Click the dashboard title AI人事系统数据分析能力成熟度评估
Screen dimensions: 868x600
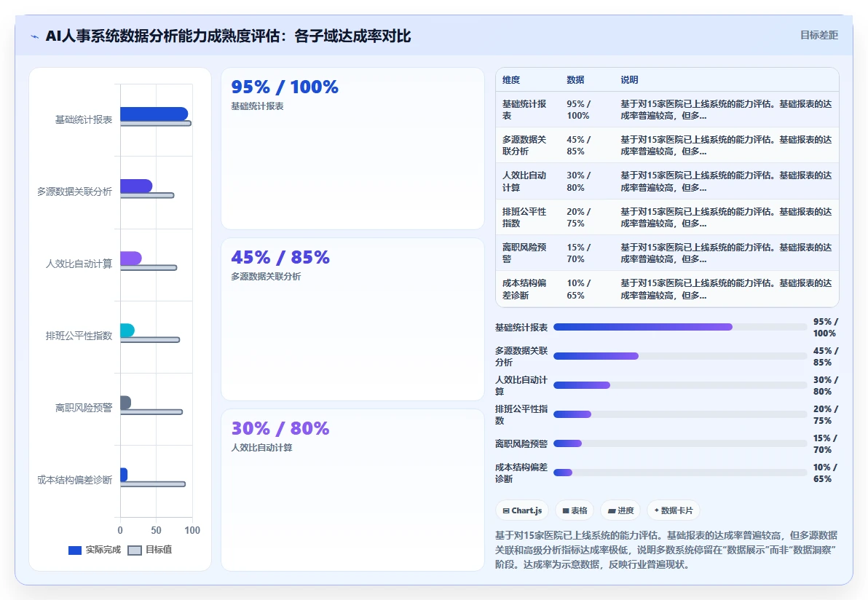[x=228, y=36]
